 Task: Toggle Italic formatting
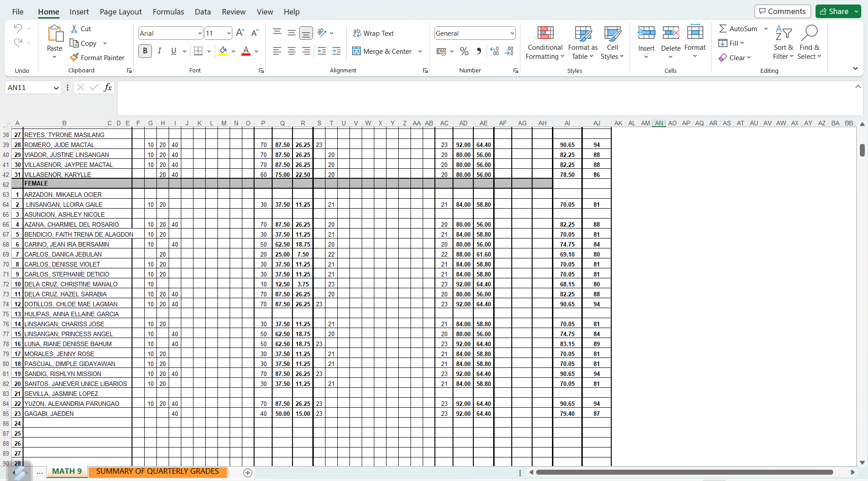coord(160,51)
